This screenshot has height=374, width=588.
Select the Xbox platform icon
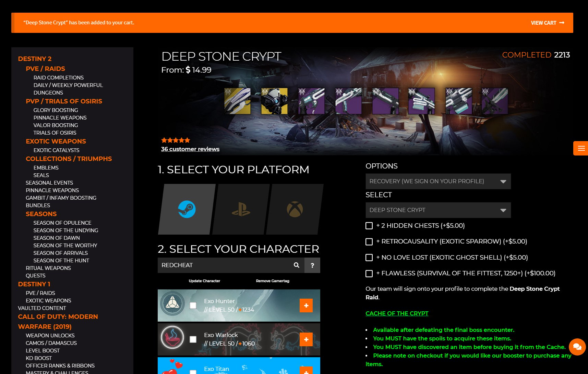pos(295,209)
